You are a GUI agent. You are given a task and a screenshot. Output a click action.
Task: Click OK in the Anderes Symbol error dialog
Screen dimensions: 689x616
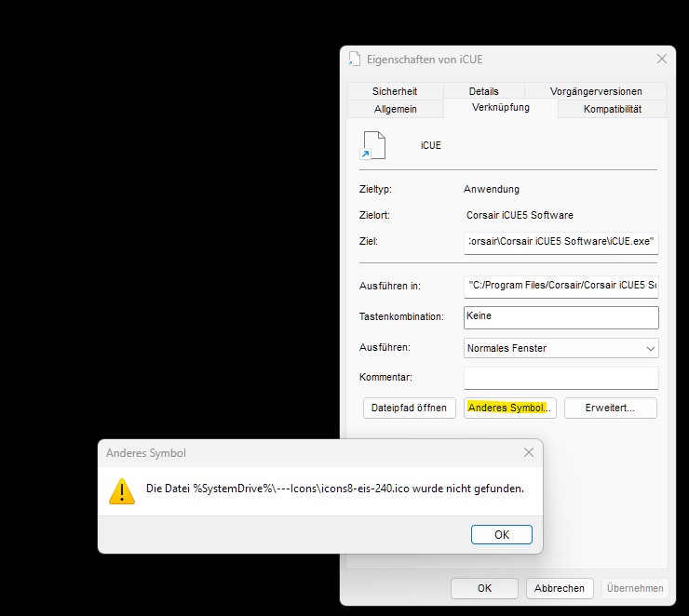[x=501, y=534]
